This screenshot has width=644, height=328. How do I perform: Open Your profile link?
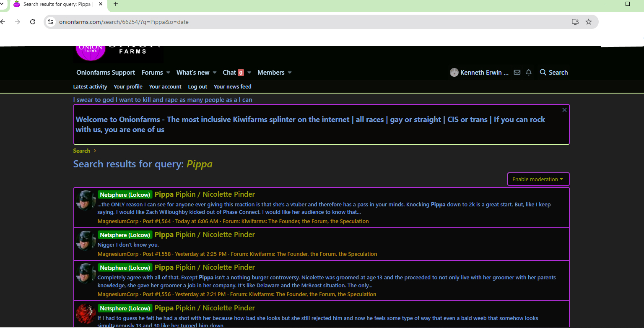pyautogui.click(x=128, y=87)
